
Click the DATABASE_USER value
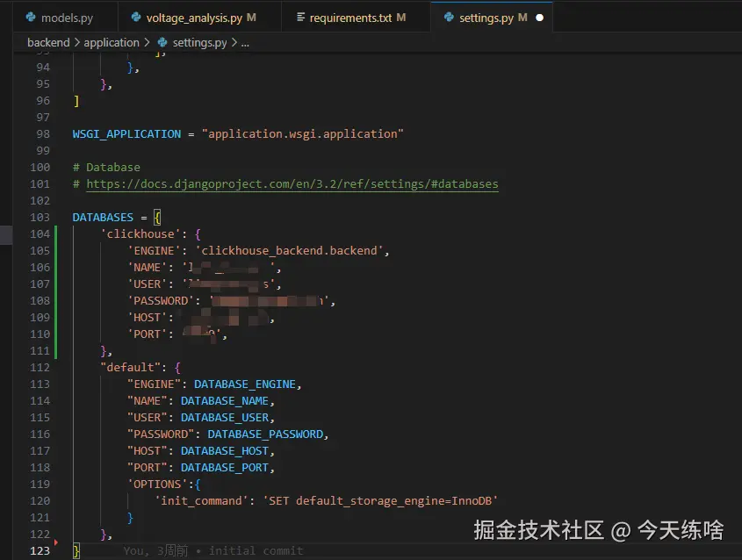225,418
